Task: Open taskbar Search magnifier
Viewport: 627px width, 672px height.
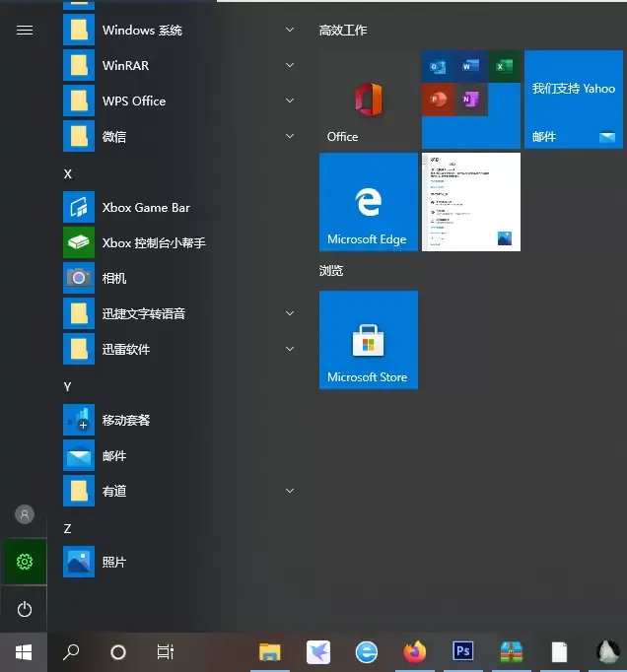Action: pos(71,652)
